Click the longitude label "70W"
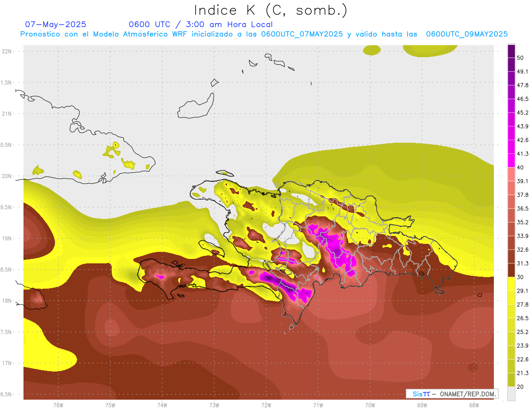Image resolution: width=532 pixels, height=411 pixels. (370, 405)
